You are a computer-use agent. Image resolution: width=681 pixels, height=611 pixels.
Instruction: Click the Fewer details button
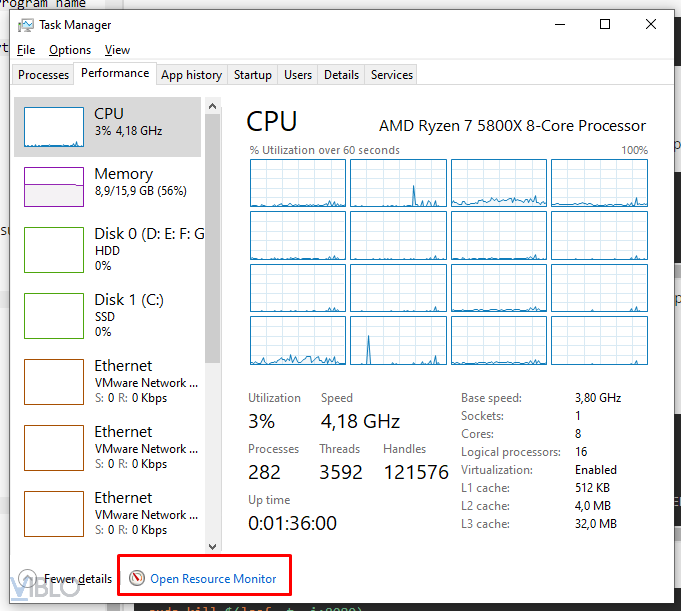pyautogui.click(x=65, y=578)
